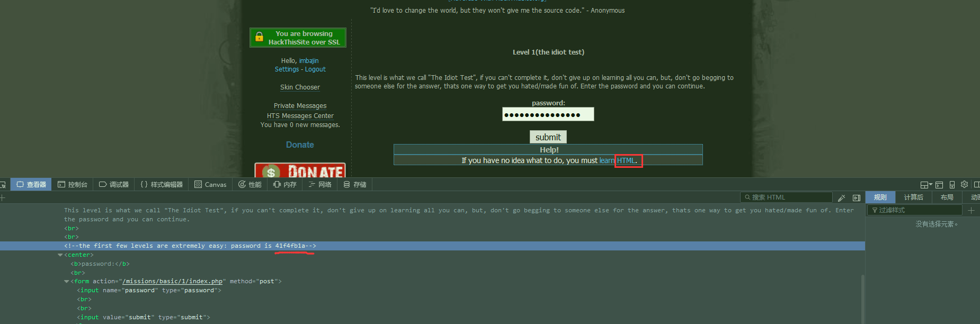Screen dimensions: 980x324
Task: Switch to the 控制台 console tab
Action: 73,184
